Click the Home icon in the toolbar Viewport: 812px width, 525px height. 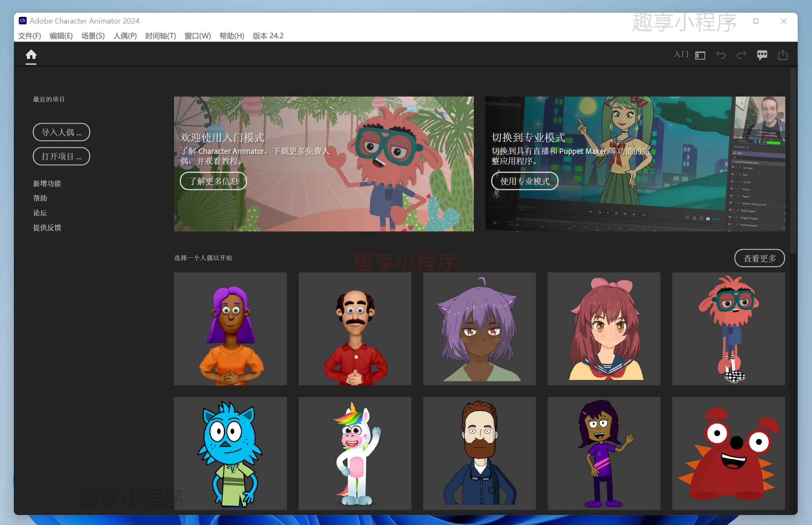(31, 55)
